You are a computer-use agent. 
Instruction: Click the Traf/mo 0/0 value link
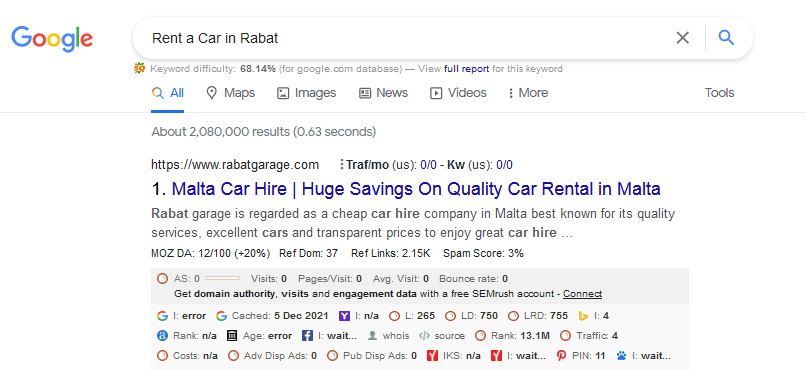click(428, 165)
